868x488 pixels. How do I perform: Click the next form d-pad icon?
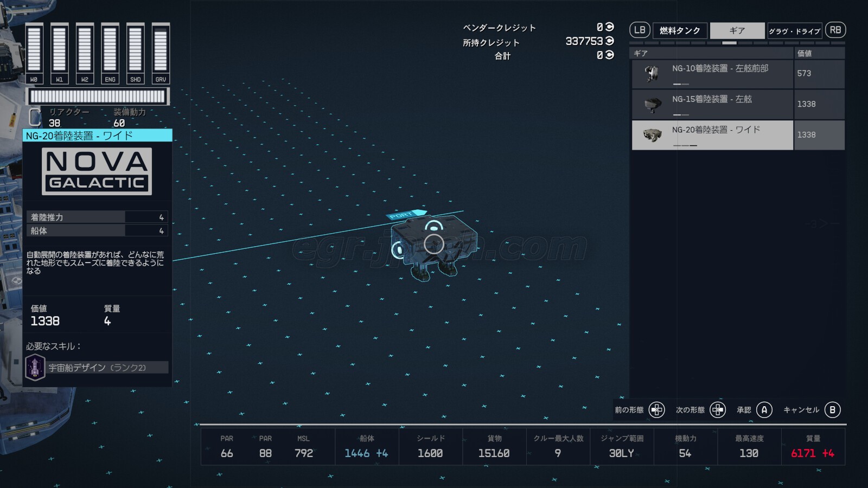click(717, 410)
